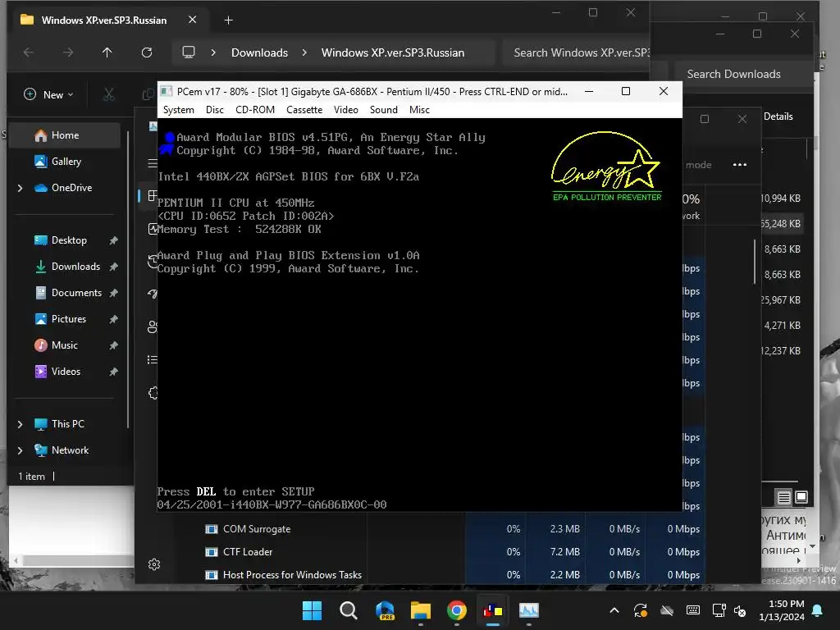Image resolution: width=840 pixels, height=630 pixels.
Task: Click the pin icon next to Music
Action: coord(113,345)
